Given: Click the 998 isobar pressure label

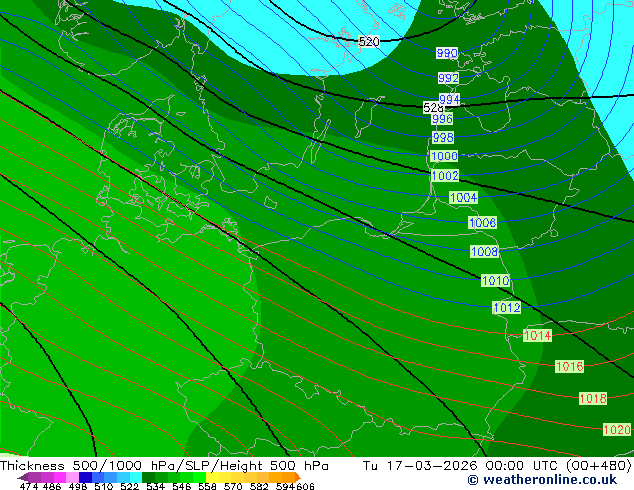Looking at the screenshot, I should (x=443, y=137).
